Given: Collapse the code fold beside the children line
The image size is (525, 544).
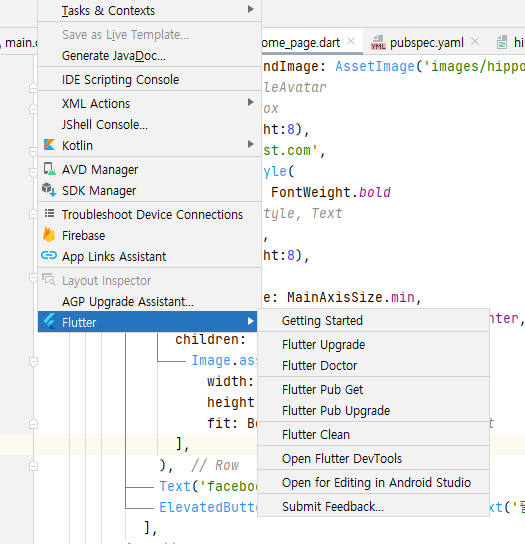Looking at the screenshot, I should point(33,362).
